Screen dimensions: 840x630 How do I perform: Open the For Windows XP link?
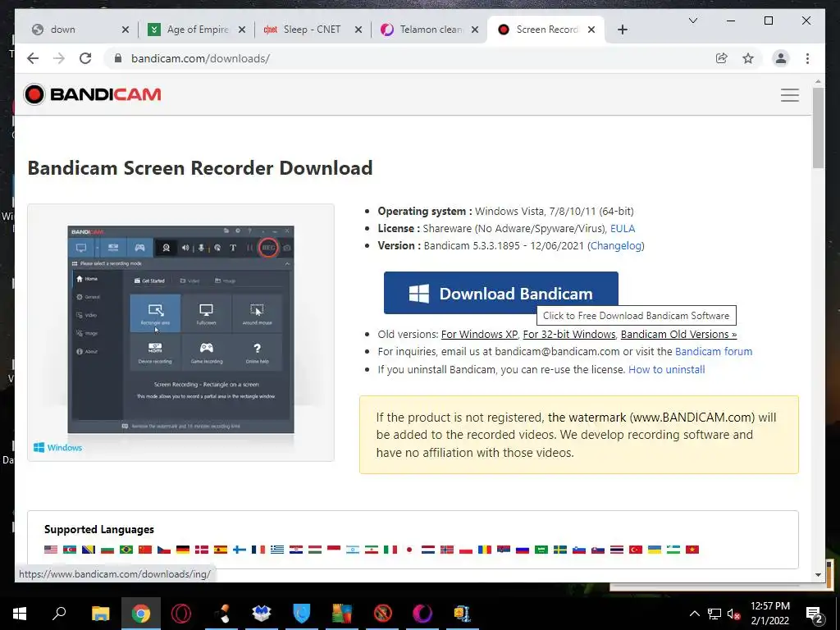tap(479, 335)
